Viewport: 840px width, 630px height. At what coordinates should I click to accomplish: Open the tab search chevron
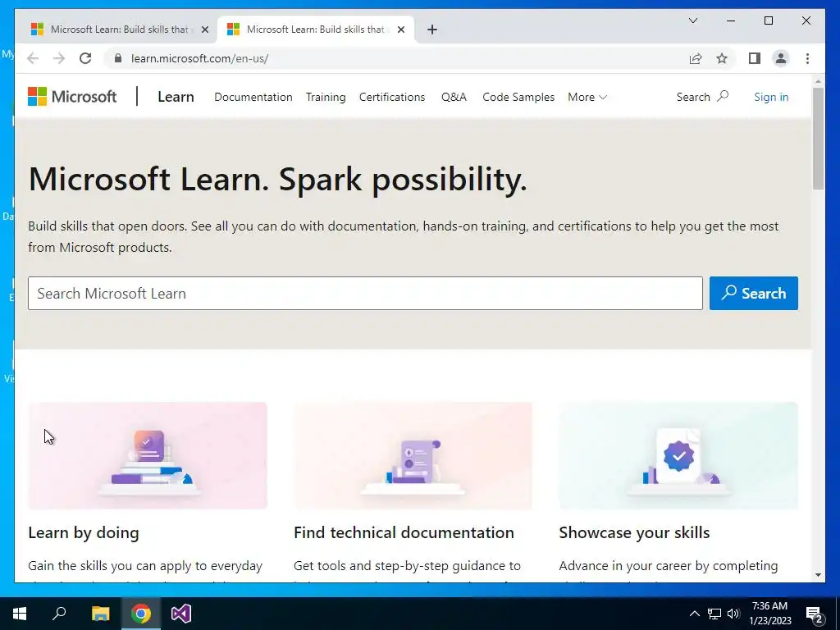coord(692,21)
